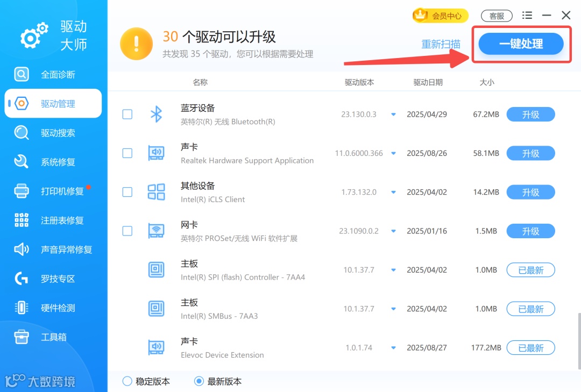This screenshot has height=392, width=581.
Task: Click 已最新 for Elevoc Device Extension
Action: pyautogui.click(x=530, y=348)
